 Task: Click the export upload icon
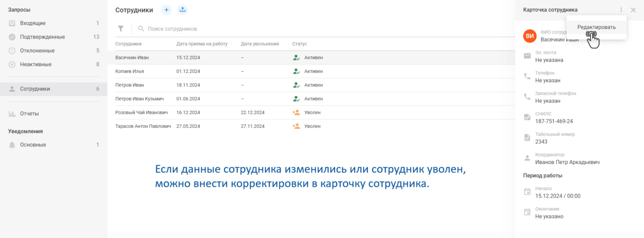(183, 10)
